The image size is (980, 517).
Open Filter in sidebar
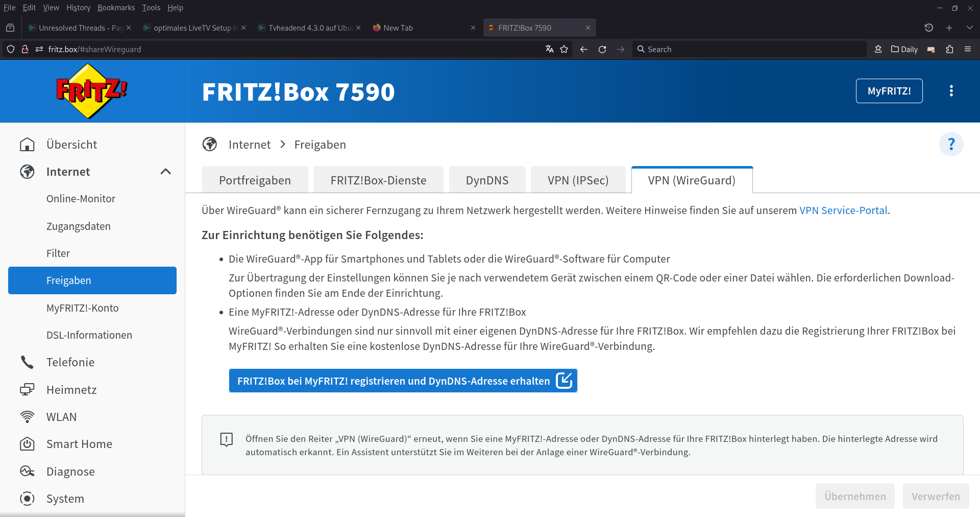(x=92, y=253)
